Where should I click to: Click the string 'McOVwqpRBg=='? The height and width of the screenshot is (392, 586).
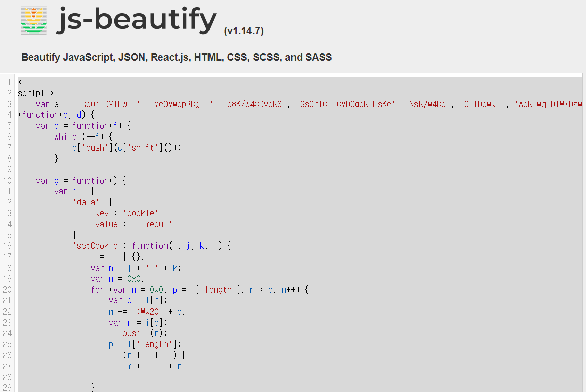tap(182, 104)
